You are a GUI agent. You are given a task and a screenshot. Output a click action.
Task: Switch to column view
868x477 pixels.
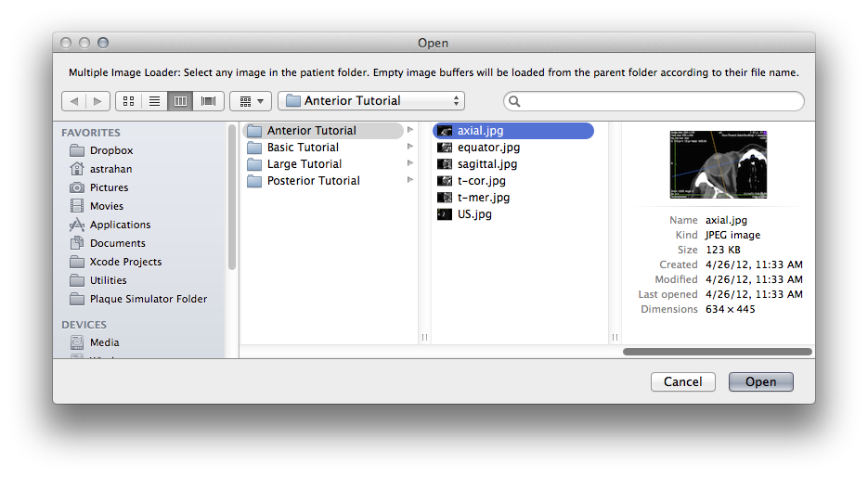point(180,101)
